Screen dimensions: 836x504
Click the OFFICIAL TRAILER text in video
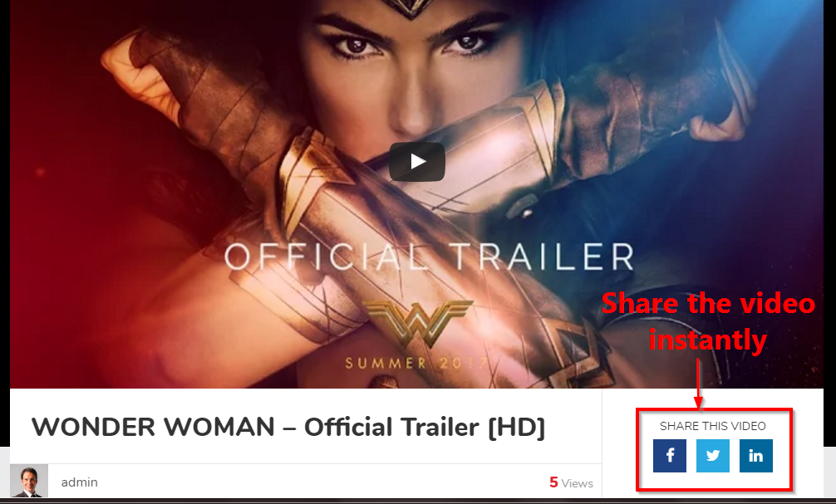point(429,257)
